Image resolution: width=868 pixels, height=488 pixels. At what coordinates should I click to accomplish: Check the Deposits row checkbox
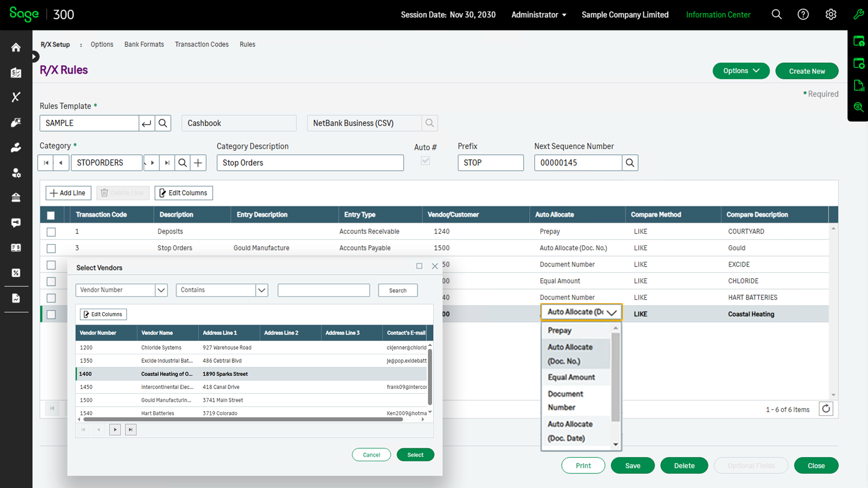click(x=51, y=232)
